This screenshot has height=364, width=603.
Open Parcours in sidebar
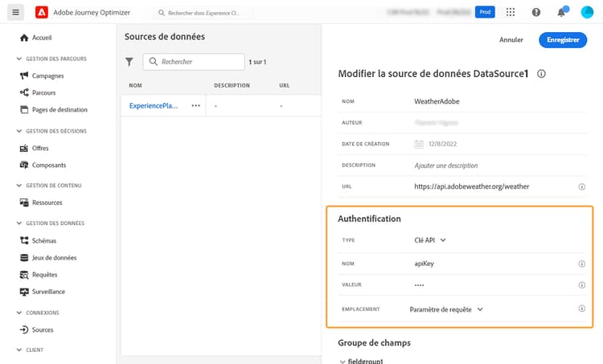pos(44,92)
